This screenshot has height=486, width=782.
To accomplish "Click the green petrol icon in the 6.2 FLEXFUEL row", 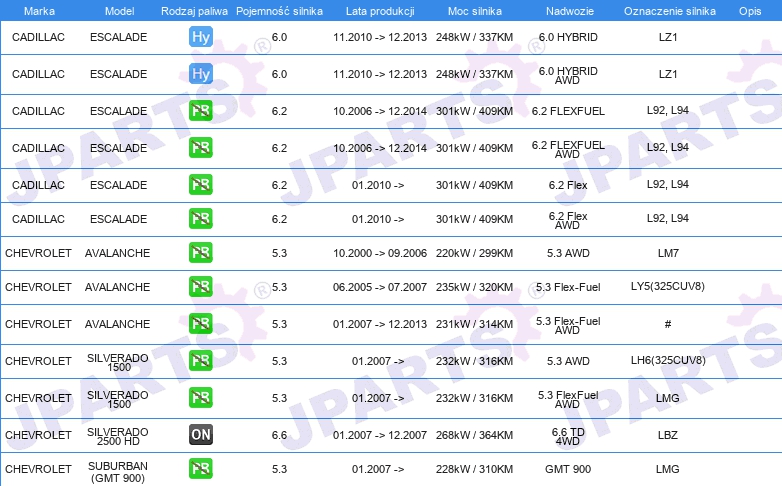I will pyautogui.click(x=200, y=111).
